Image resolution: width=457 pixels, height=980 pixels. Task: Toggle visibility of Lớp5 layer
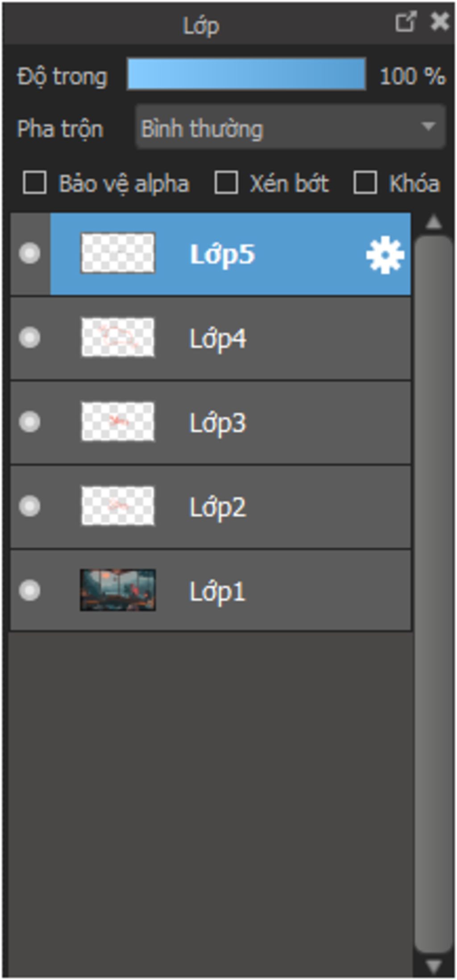29,253
